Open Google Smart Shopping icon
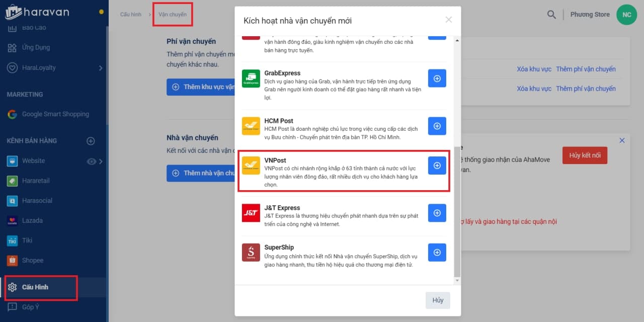Image resolution: width=644 pixels, height=322 pixels. pyautogui.click(x=13, y=114)
